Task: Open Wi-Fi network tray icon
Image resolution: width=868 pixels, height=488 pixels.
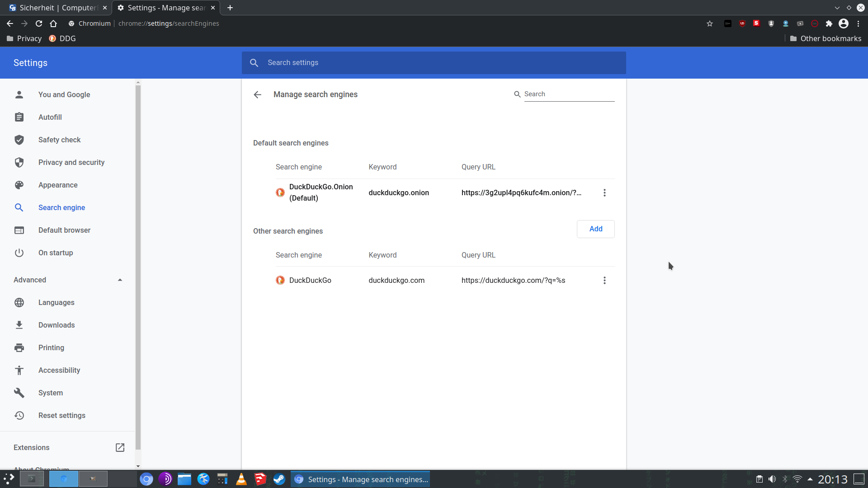Action: point(797,479)
